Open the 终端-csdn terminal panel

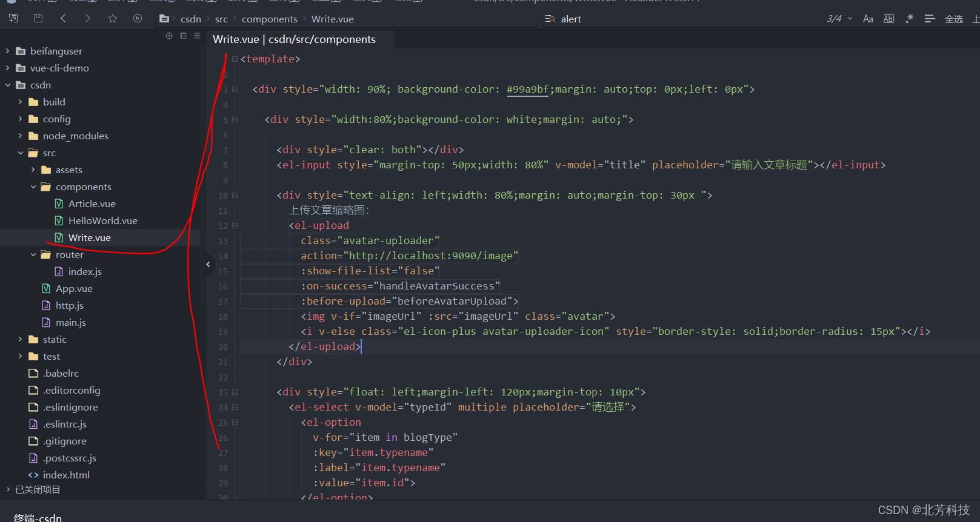[38, 518]
